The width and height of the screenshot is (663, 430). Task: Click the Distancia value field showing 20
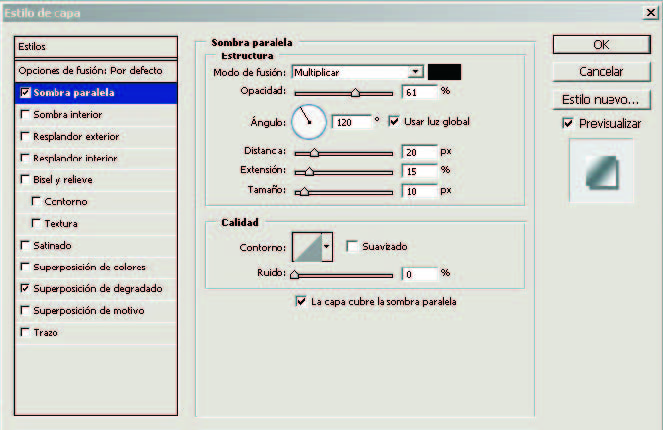coord(419,152)
